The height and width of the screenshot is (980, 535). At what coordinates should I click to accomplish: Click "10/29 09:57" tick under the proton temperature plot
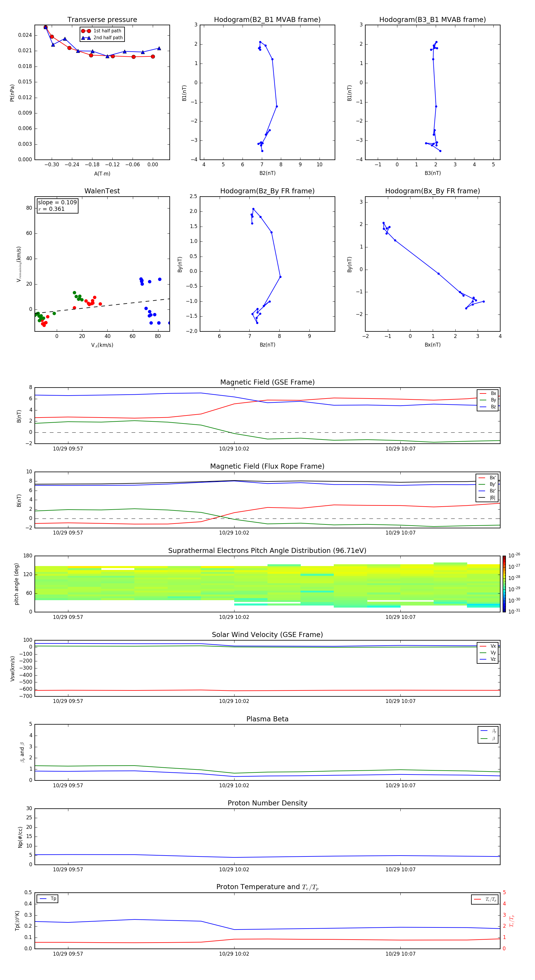click(68, 954)
